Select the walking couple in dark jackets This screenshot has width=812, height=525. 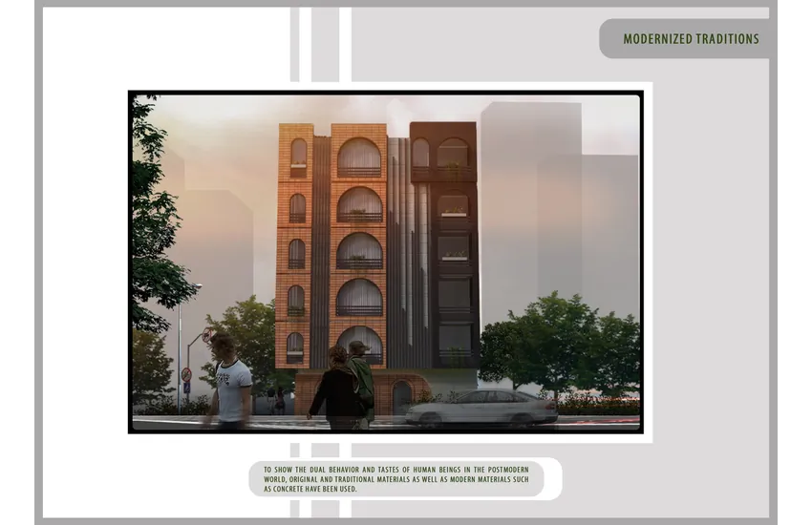coord(344,385)
